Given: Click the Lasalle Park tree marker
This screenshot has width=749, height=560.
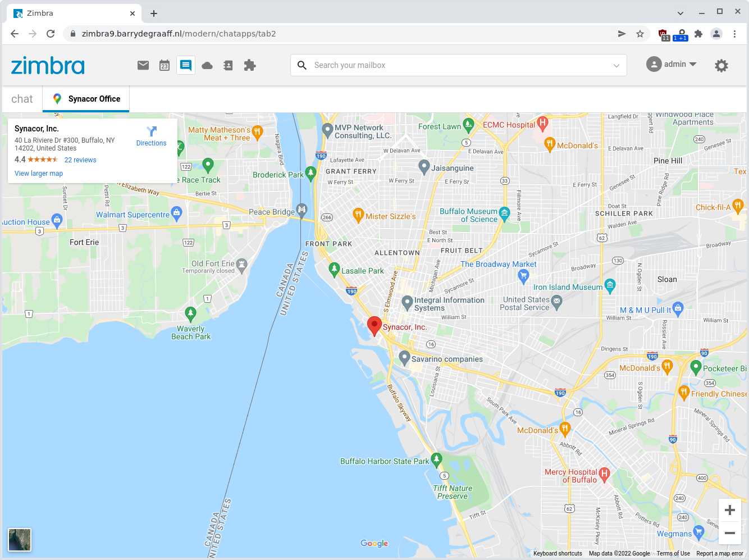Looking at the screenshot, I should [x=334, y=269].
